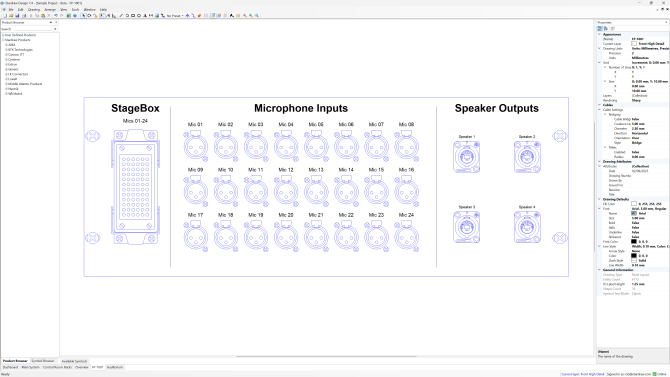Click the Dash Style Solid value
This screenshot has height=377, width=670.
(642, 260)
